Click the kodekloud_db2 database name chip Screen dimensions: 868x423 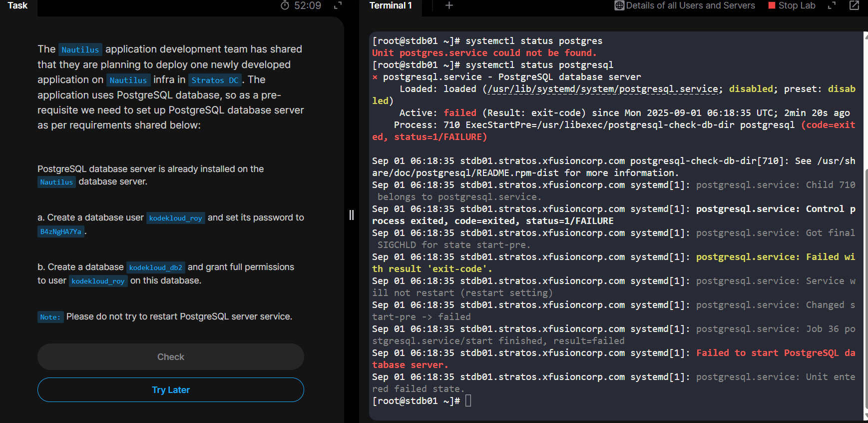pos(155,267)
